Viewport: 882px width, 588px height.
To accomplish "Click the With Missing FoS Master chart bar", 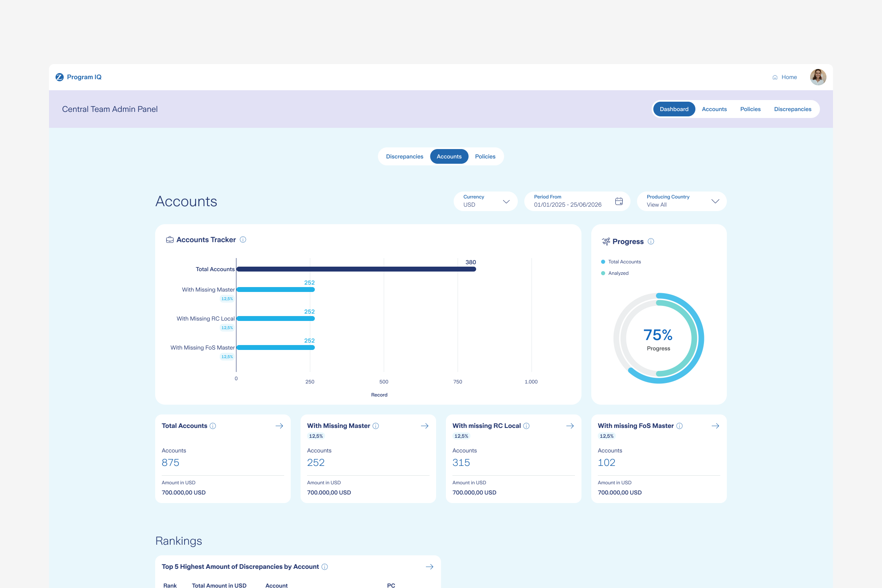I will pyautogui.click(x=276, y=347).
